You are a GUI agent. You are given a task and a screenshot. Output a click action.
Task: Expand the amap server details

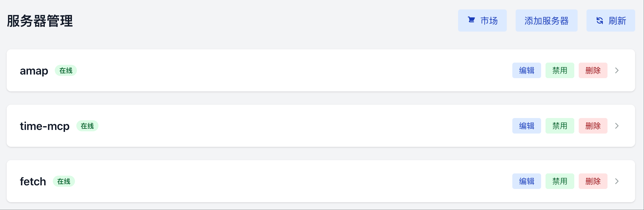pos(617,70)
